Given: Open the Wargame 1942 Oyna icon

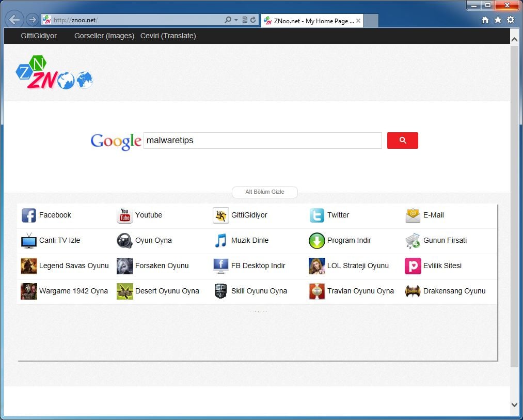Looking at the screenshot, I should coord(29,291).
